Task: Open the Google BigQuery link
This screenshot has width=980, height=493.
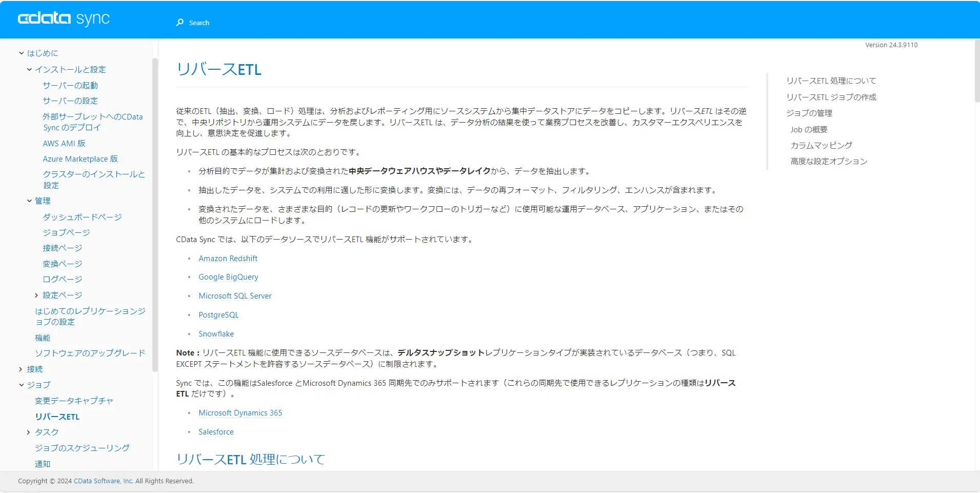Action: [229, 277]
